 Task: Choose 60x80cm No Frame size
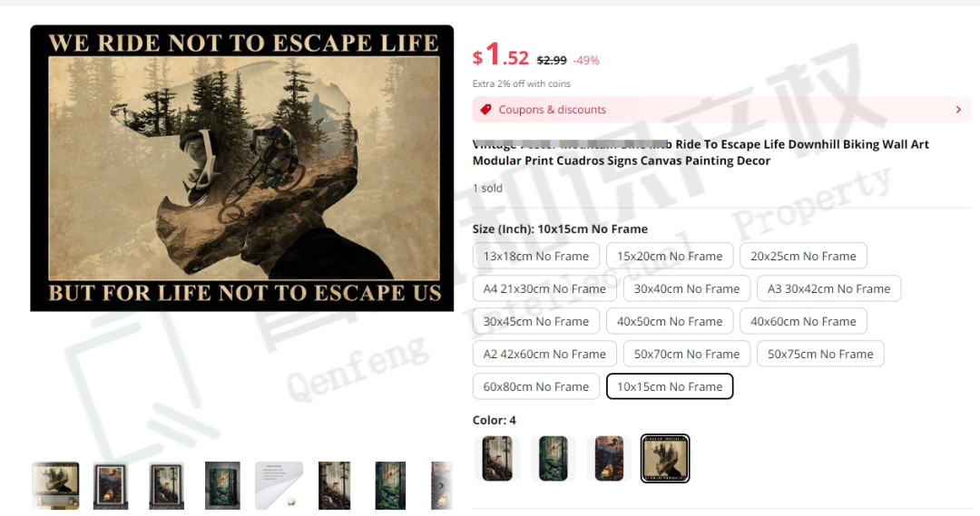point(536,386)
